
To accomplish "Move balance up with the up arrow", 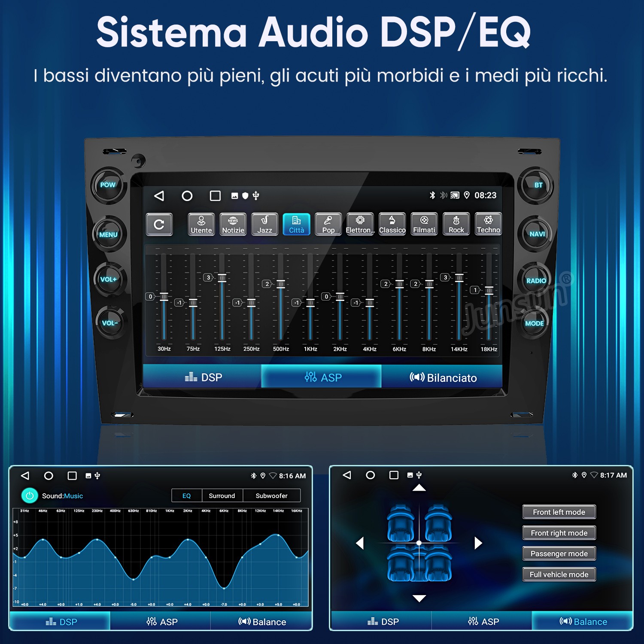I will 419,488.
